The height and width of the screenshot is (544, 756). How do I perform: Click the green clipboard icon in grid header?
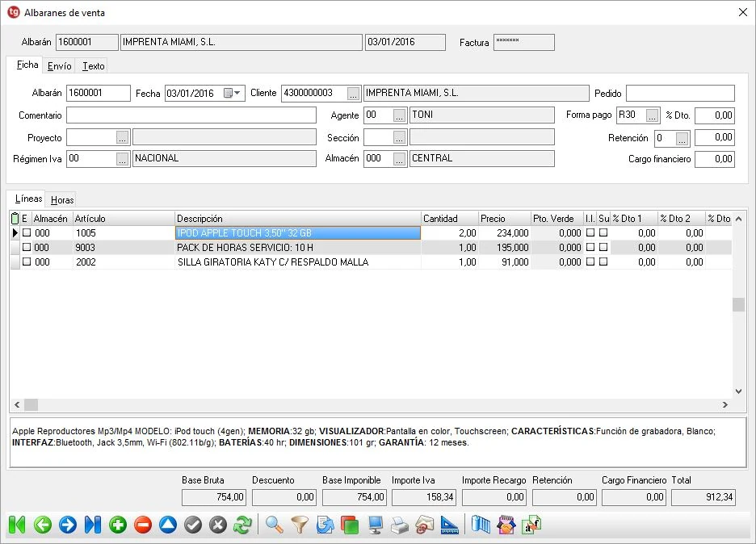(x=15, y=218)
